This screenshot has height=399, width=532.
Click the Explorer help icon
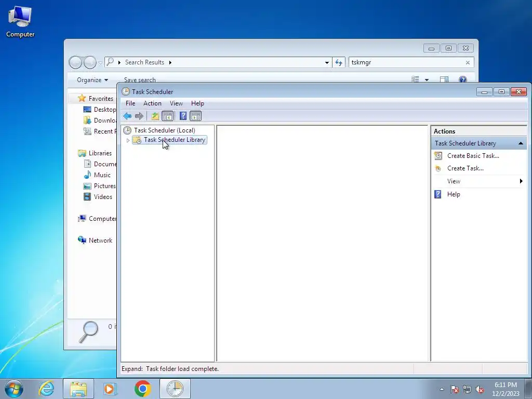[462, 79]
